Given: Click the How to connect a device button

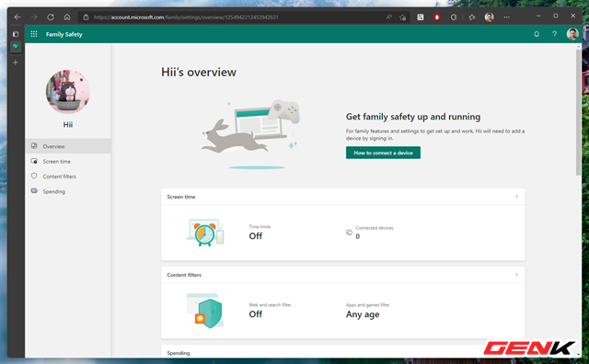Looking at the screenshot, I should pos(383,153).
